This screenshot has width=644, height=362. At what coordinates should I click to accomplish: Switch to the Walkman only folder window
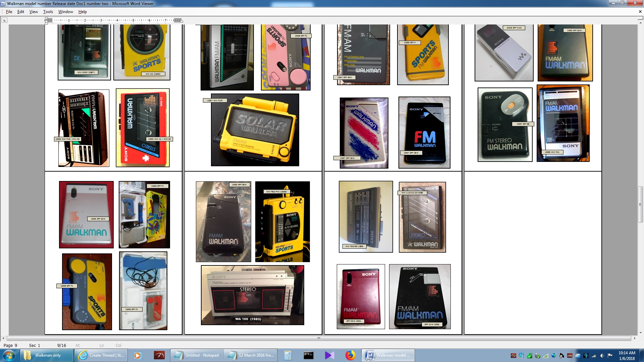(47, 355)
